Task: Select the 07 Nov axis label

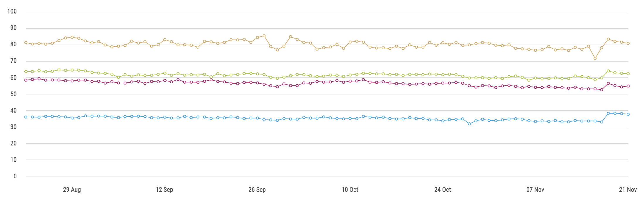Action: [x=535, y=190]
